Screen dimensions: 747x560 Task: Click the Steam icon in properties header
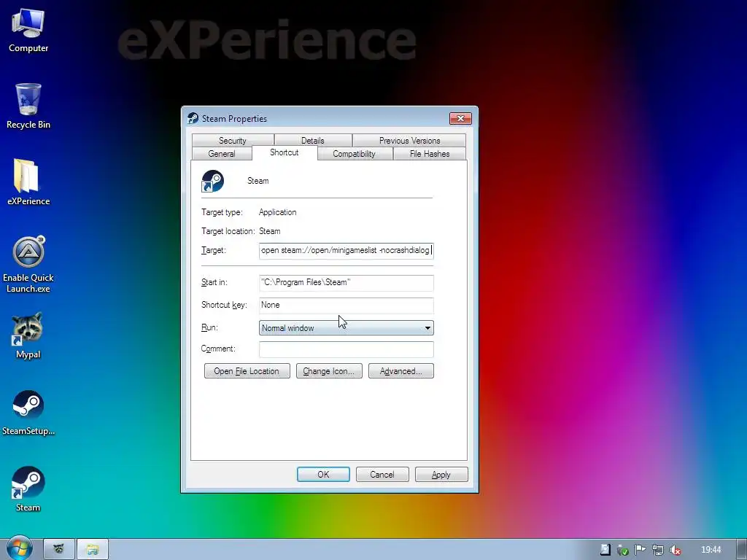click(212, 181)
